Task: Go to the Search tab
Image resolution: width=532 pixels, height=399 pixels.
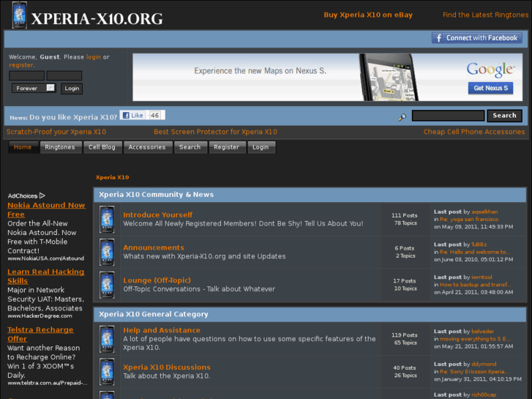Action: (190, 147)
